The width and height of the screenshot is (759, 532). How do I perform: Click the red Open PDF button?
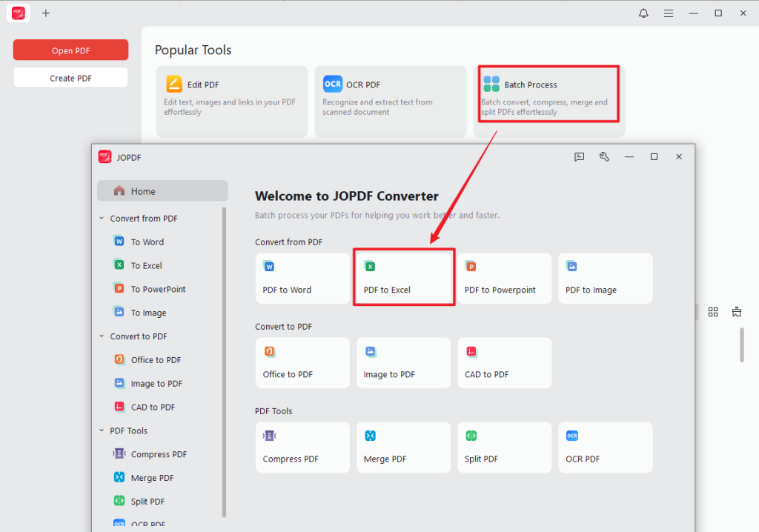(x=70, y=50)
